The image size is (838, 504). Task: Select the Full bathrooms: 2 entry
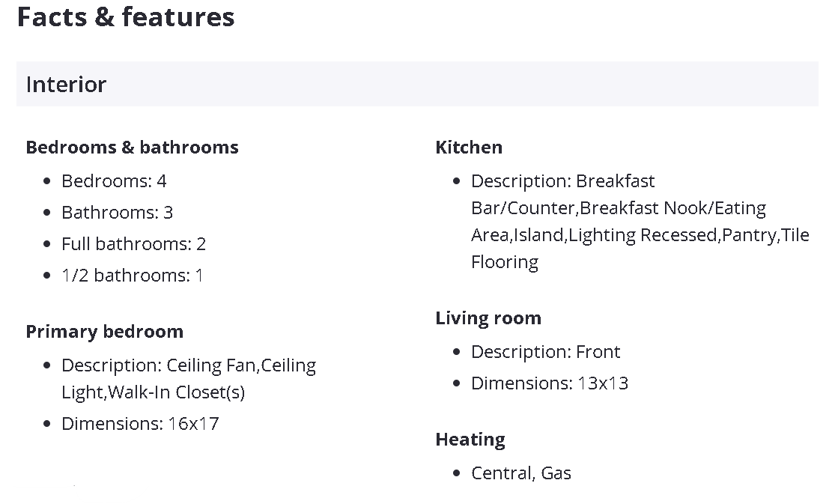point(133,244)
